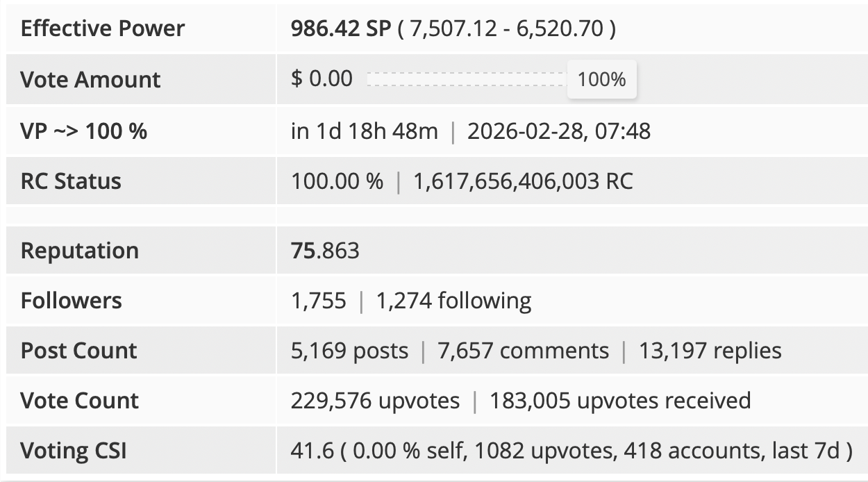
Task: Click the 7,657 comments count
Action: (523, 351)
